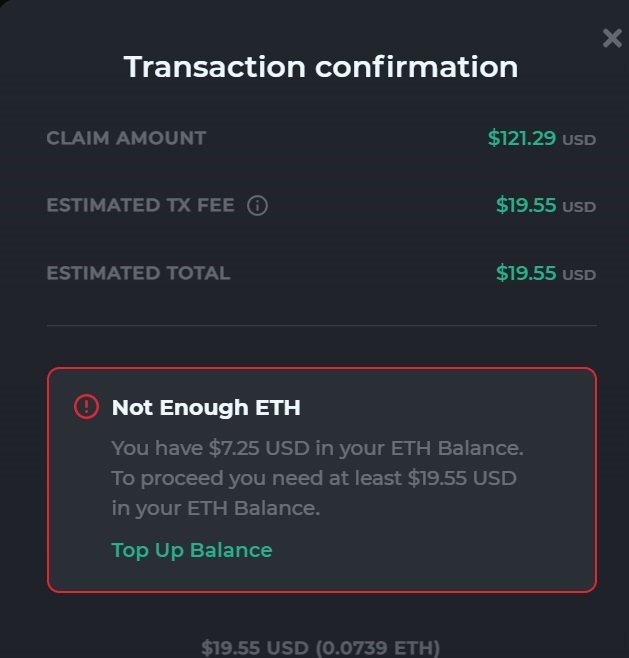The width and height of the screenshot is (629, 658).
Task: Open the Top Up Balance link
Action: (192, 550)
